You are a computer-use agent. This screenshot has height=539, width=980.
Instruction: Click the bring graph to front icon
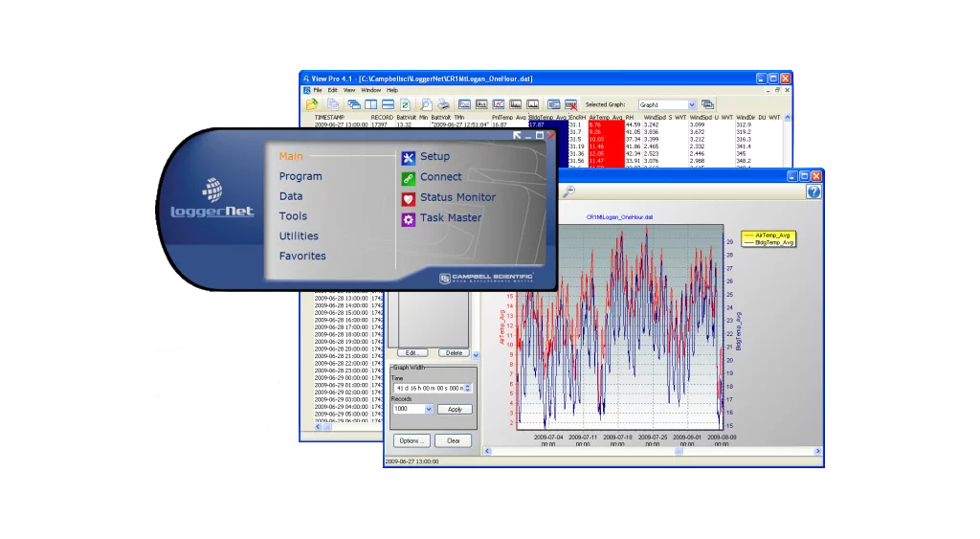tap(707, 104)
